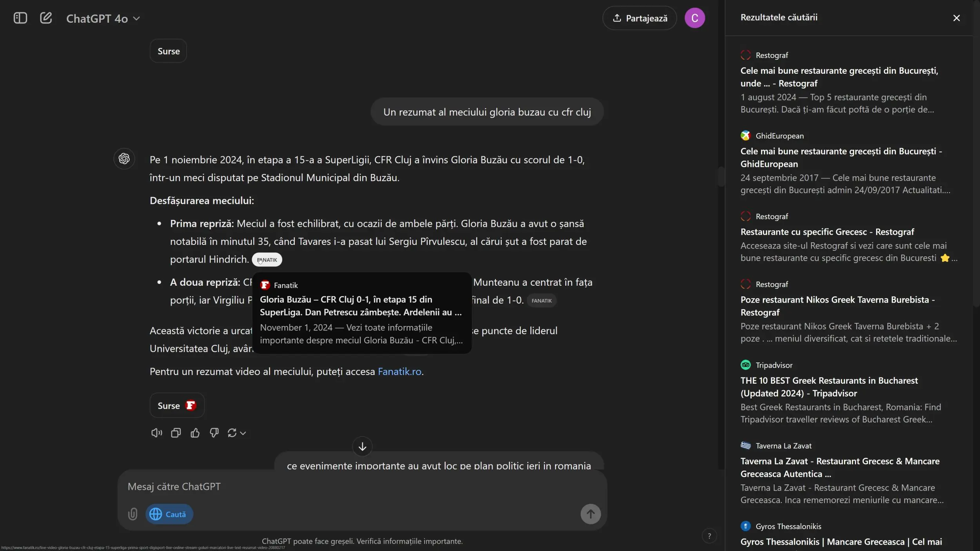Expand the regenerate response options chevron
This screenshot has height=551, width=980.
[243, 433]
